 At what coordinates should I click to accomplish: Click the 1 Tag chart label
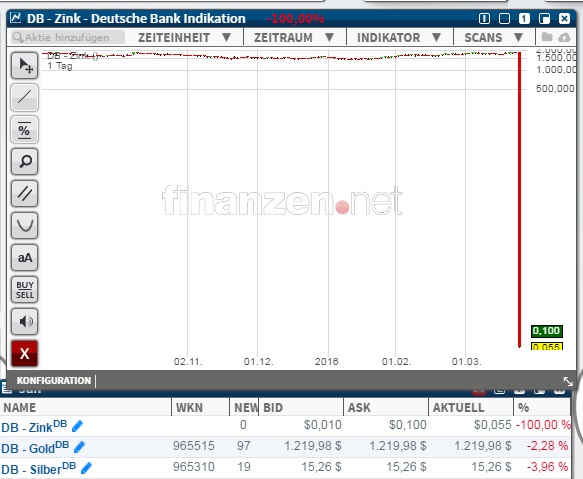pos(60,66)
